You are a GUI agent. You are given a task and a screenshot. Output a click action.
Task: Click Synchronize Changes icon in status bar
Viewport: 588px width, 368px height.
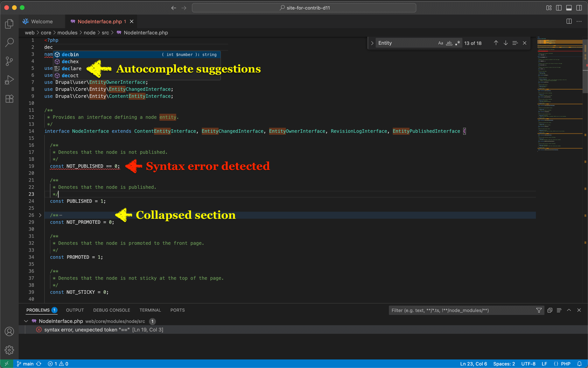click(39, 364)
